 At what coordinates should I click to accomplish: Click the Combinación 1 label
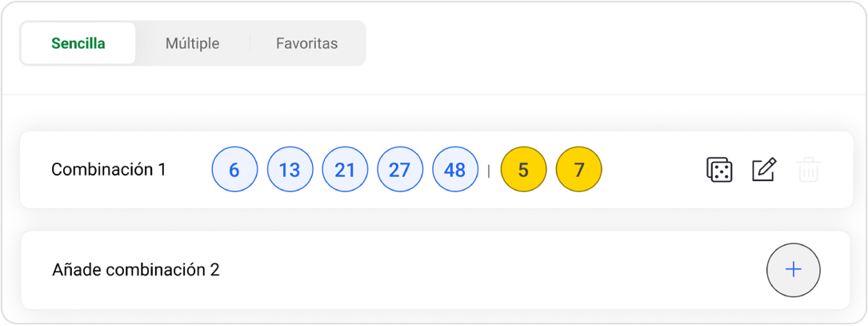point(109,170)
